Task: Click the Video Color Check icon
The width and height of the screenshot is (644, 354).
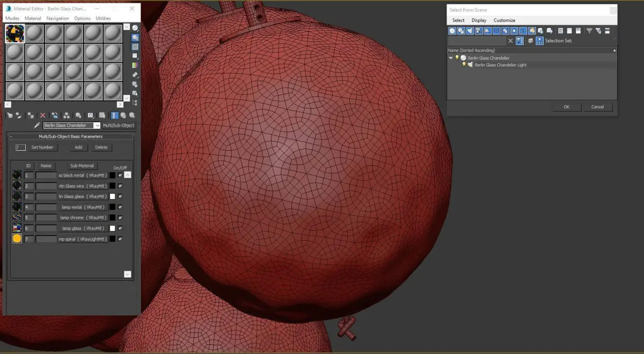Action: point(135,65)
